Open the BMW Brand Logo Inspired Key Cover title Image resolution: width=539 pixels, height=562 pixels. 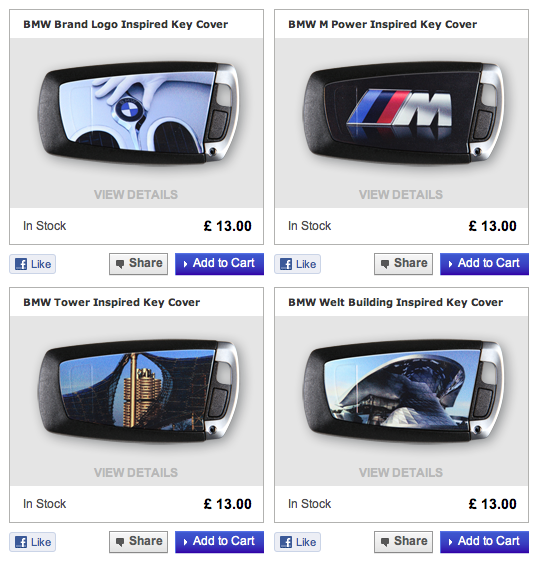pos(125,24)
